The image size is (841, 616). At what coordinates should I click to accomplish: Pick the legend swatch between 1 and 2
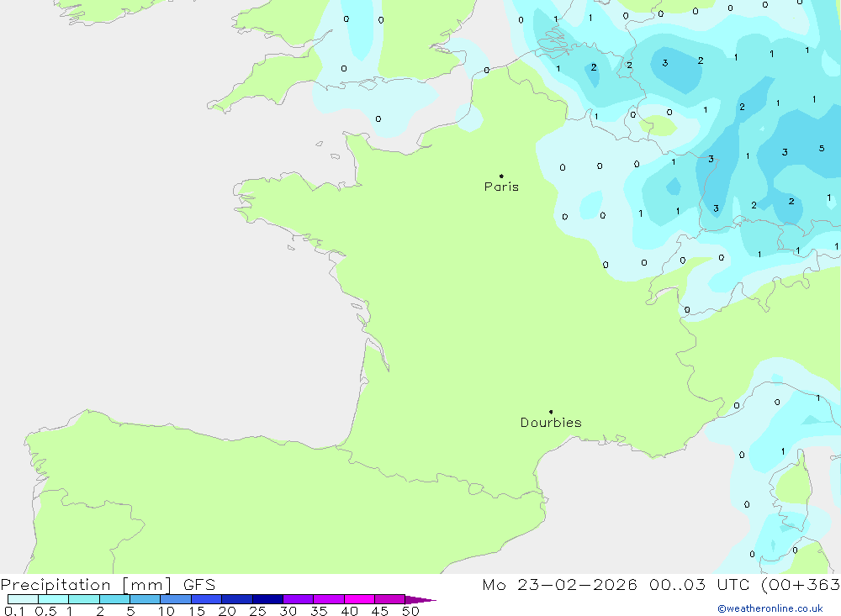point(84,599)
